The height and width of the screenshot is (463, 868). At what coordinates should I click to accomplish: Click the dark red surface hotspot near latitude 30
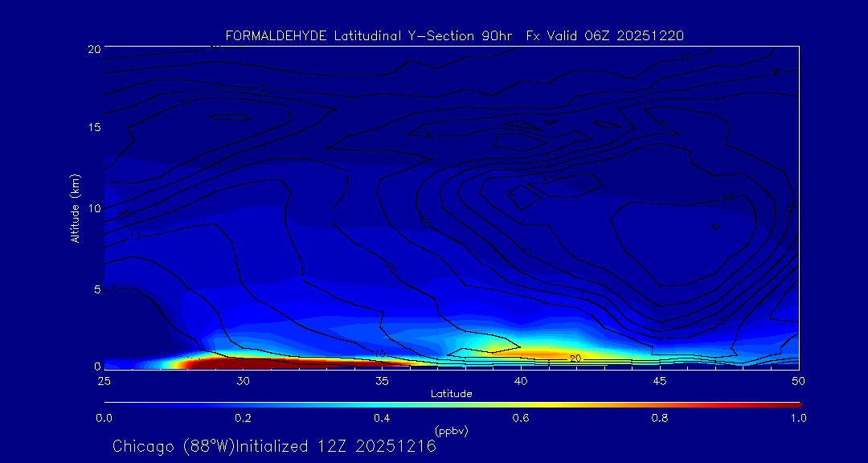pos(241,363)
